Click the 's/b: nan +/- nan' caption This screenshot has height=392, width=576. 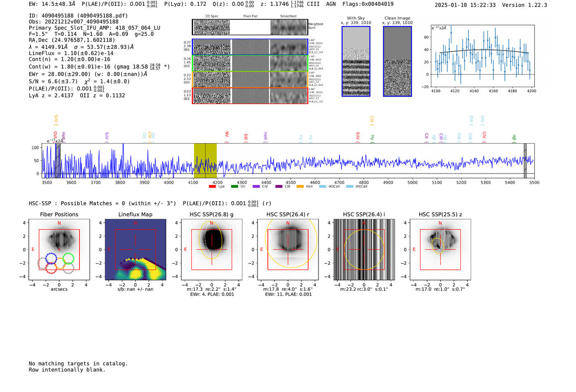pyautogui.click(x=135, y=289)
